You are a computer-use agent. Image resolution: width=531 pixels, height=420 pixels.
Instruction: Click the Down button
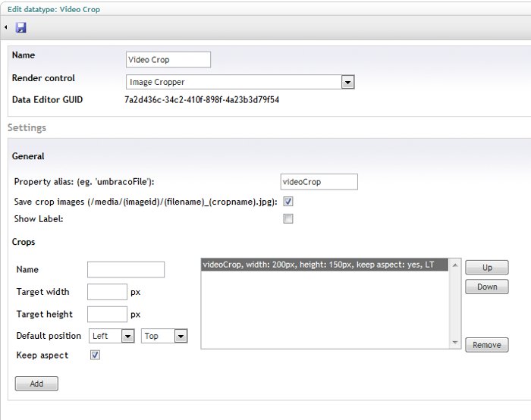tap(486, 287)
